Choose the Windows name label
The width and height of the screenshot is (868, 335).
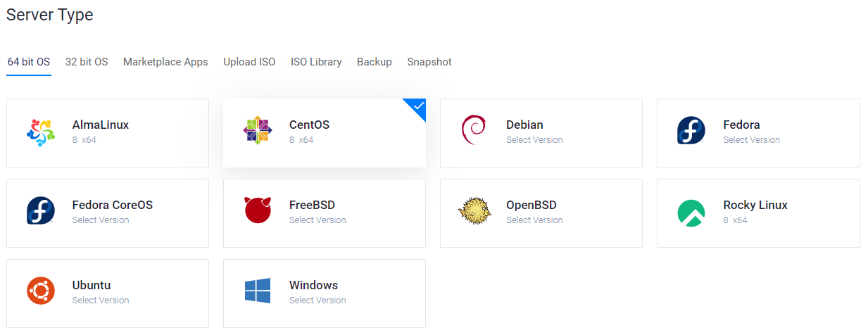[x=313, y=286]
